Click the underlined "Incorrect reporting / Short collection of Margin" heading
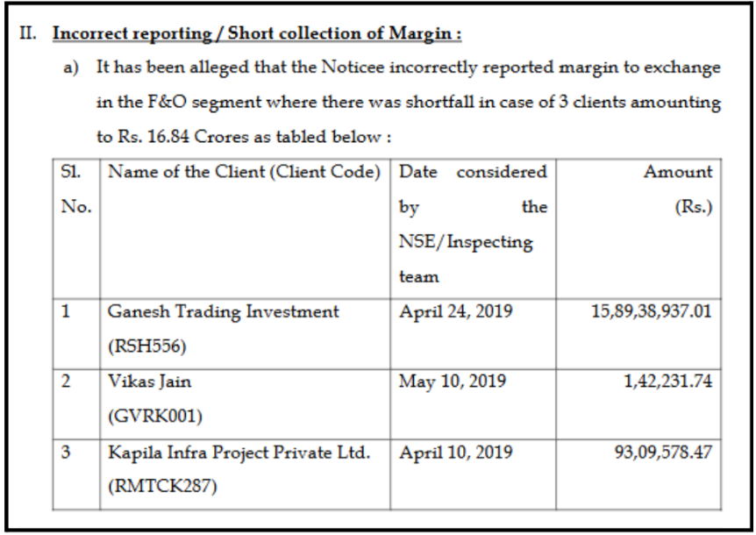This screenshot has width=756, height=535. click(x=257, y=35)
